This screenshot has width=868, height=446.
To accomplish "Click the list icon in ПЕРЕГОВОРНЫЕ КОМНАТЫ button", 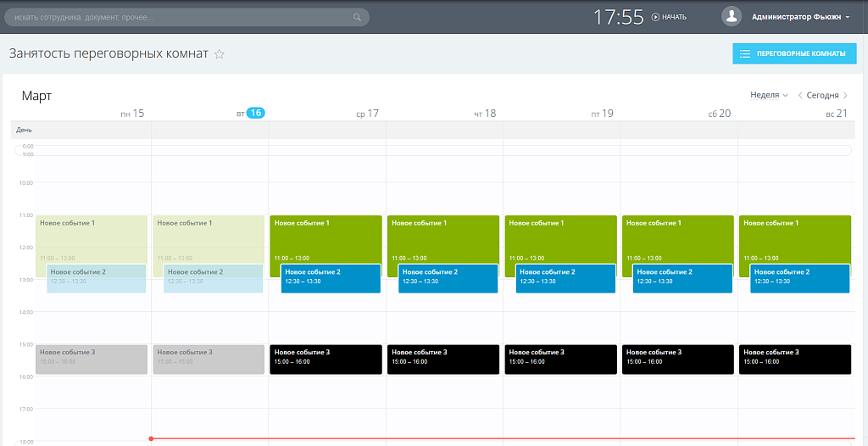I will [745, 53].
